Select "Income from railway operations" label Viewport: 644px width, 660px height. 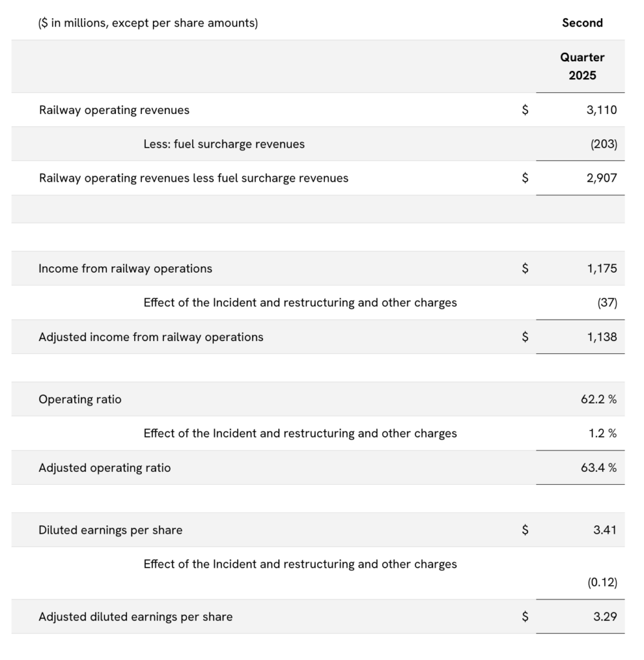click(x=125, y=269)
